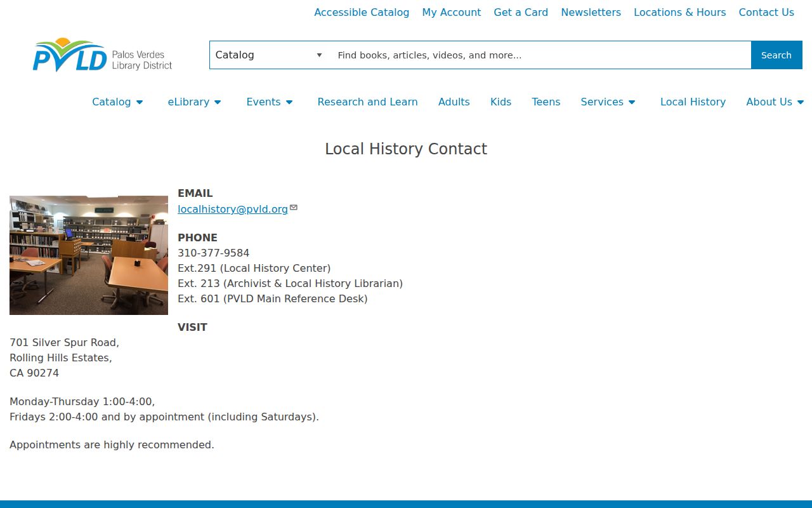Viewport: 812px width, 508px height.
Task: Open the Locations & Hours link
Action: pos(680,12)
